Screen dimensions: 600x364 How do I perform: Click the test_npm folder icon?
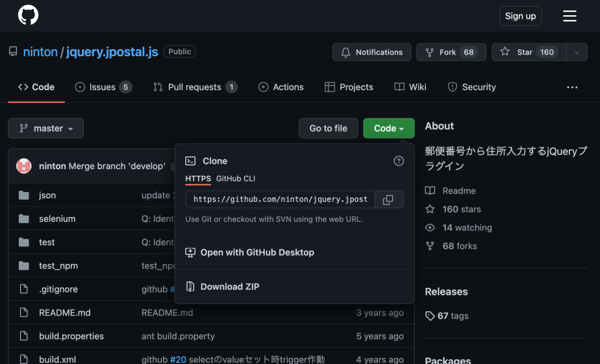coord(23,266)
